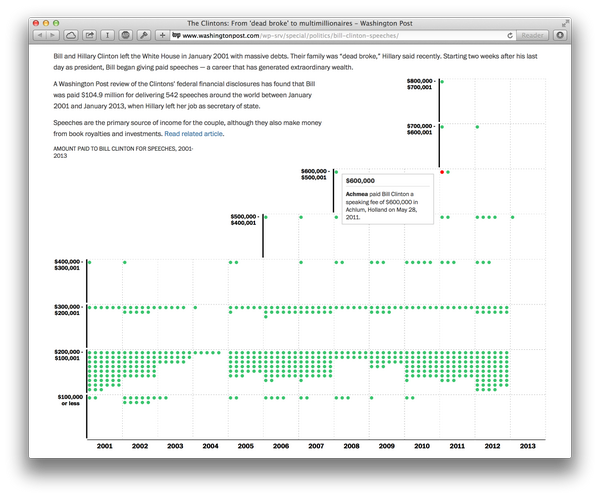Click the red $600,000 Achmea speech dot
The width and height of the screenshot is (600, 498).
click(442, 172)
